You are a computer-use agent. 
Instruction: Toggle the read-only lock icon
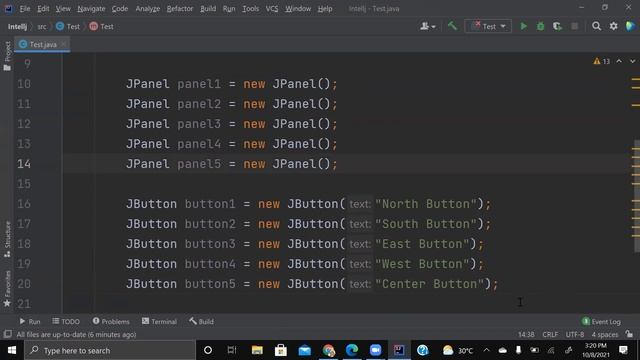pos(629,334)
